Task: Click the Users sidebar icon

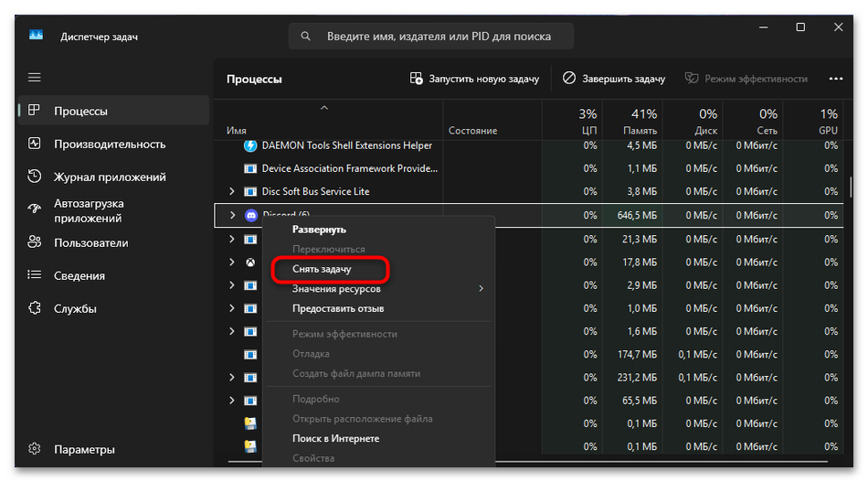Action: click(x=35, y=242)
